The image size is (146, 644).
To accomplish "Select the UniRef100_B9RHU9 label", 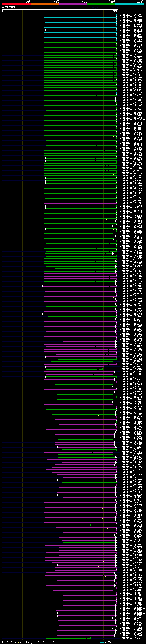I will click(x=131, y=253).
